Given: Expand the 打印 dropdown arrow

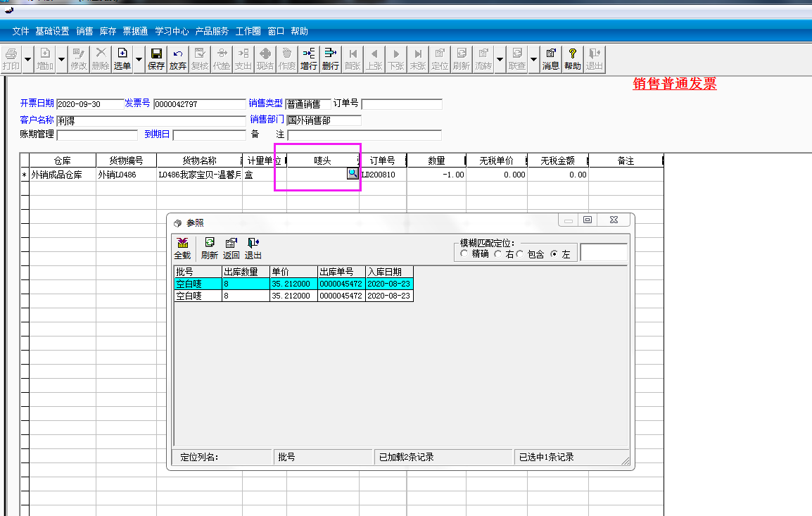Looking at the screenshot, I should click(28, 59).
